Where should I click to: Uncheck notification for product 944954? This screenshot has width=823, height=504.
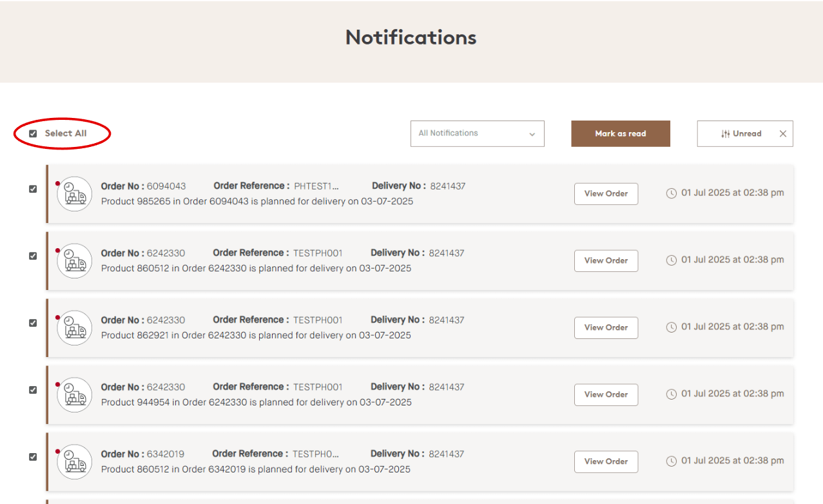point(33,390)
